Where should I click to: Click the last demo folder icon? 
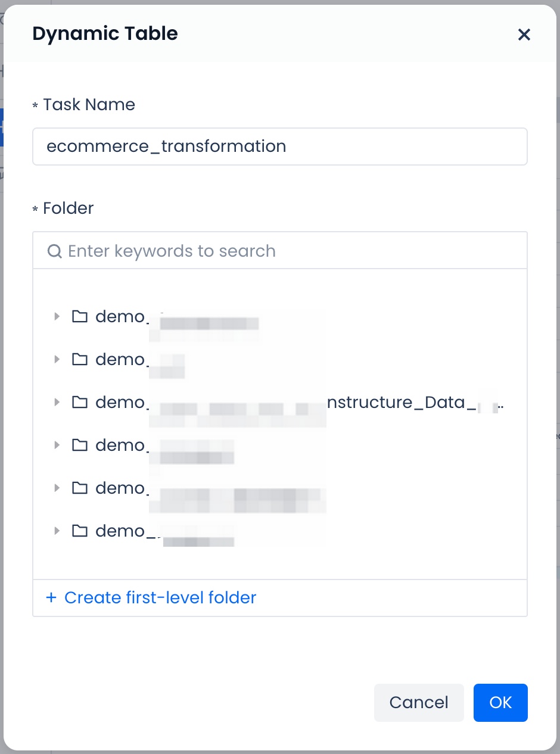pyautogui.click(x=79, y=531)
